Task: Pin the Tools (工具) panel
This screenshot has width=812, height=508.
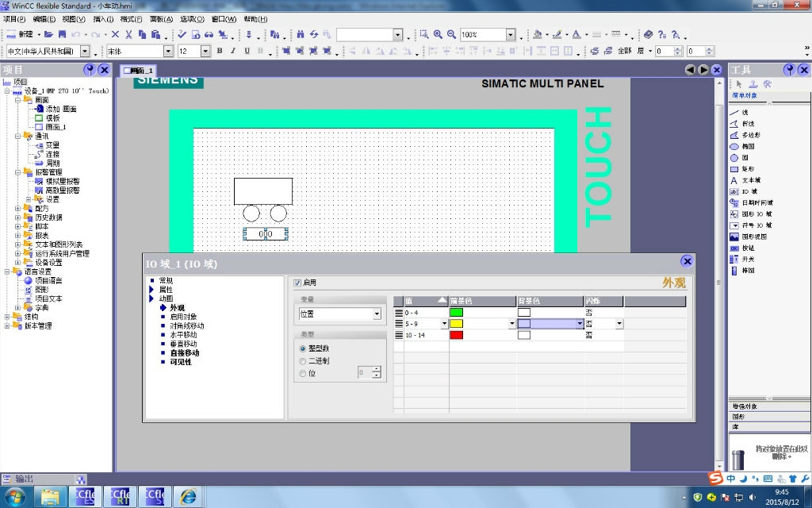Action: 789,70
